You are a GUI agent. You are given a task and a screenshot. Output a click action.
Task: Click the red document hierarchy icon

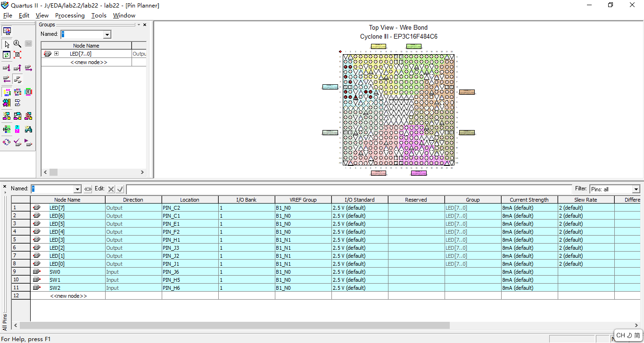pyautogui.click(x=28, y=116)
